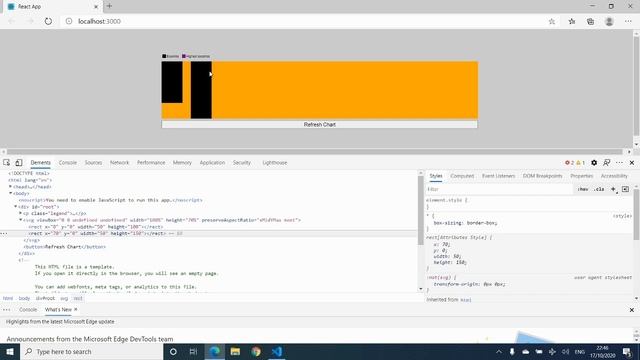Close the DevTools panel

tap(632, 162)
